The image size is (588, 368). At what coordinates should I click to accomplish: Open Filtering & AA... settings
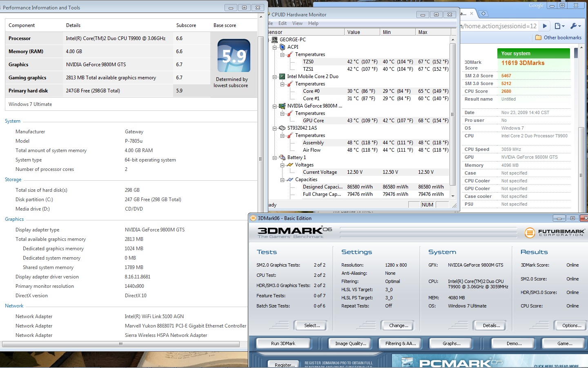point(401,343)
